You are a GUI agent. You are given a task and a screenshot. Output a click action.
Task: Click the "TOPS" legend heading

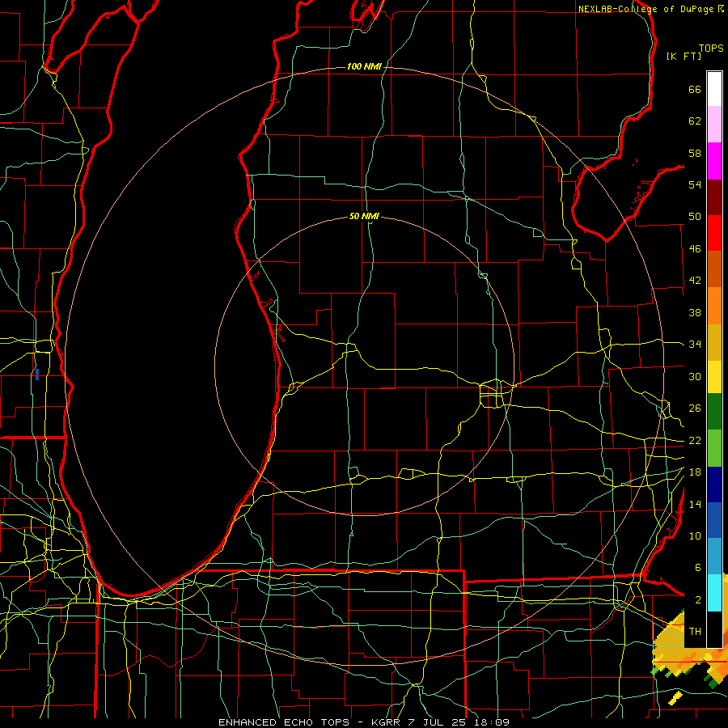coord(711,49)
